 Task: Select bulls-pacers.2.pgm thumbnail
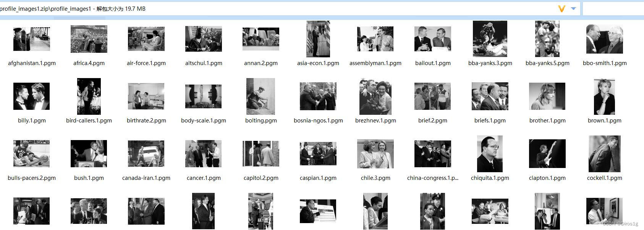(x=32, y=154)
